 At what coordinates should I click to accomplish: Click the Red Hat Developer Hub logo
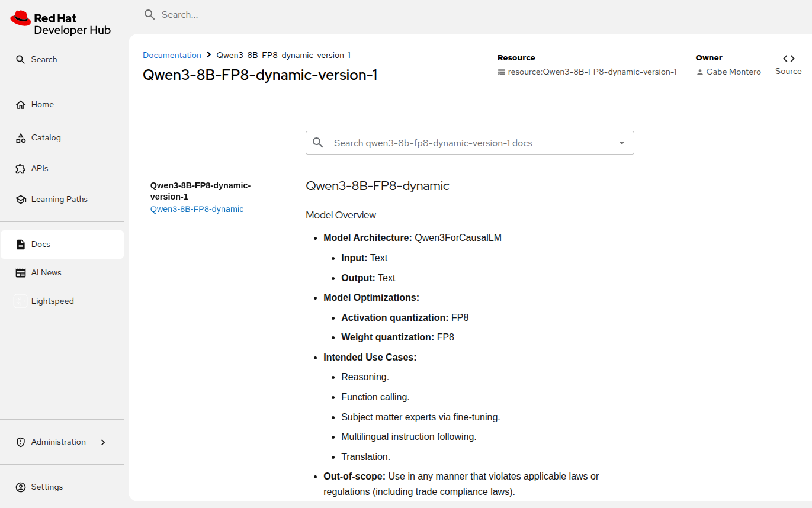pyautogui.click(x=60, y=24)
